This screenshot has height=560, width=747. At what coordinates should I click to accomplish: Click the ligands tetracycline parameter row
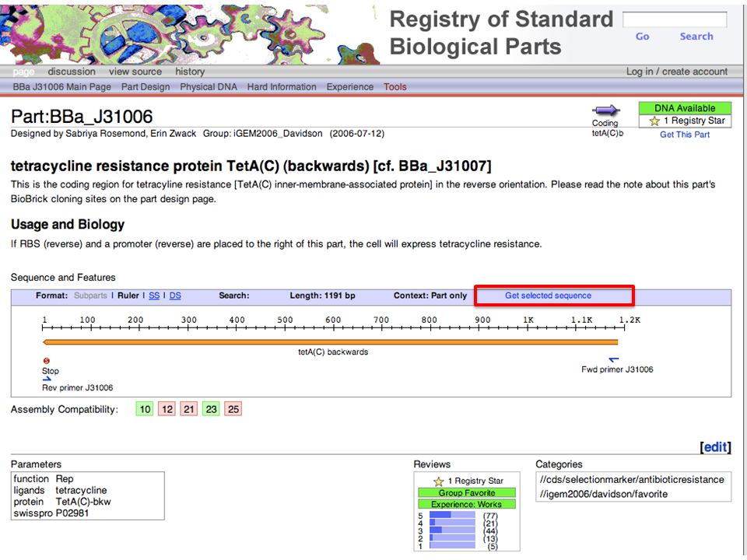point(60,491)
